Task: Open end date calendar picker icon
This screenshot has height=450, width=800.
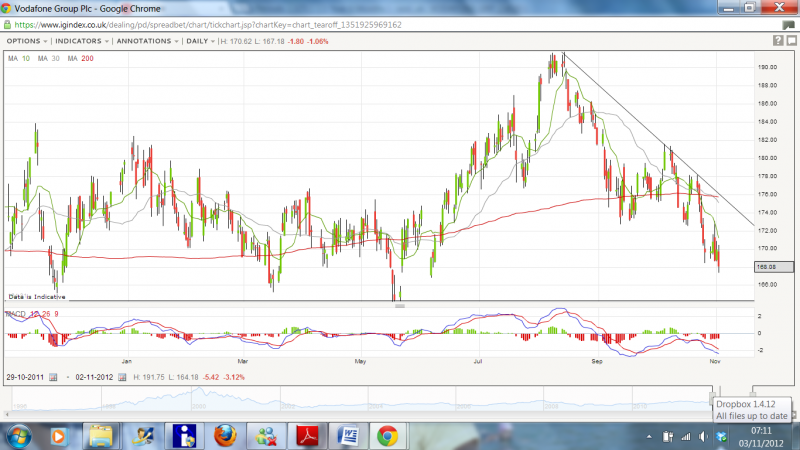Action: pos(122,377)
